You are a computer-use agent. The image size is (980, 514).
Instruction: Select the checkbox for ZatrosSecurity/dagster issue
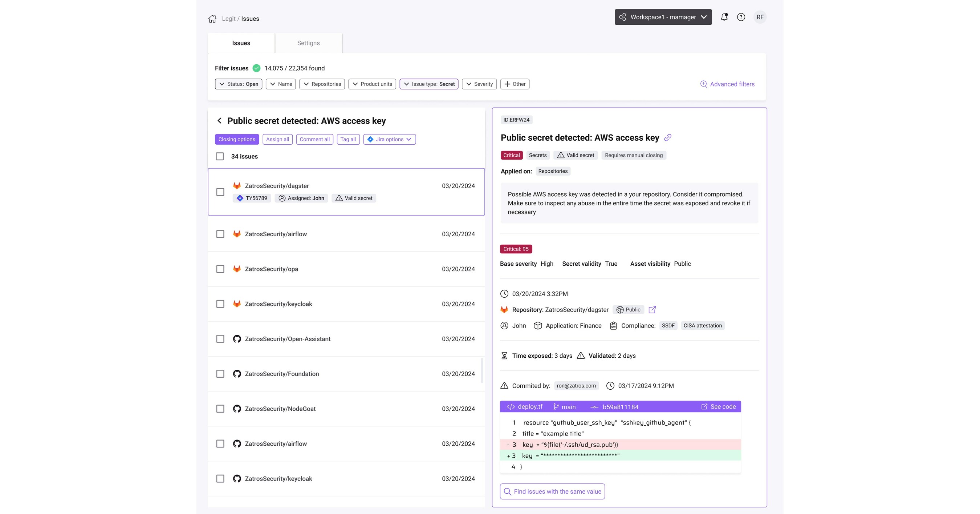point(220,192)
